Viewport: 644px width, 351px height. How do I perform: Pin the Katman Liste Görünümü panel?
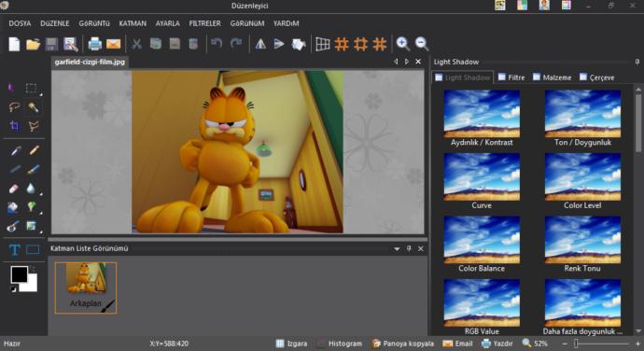409,248
